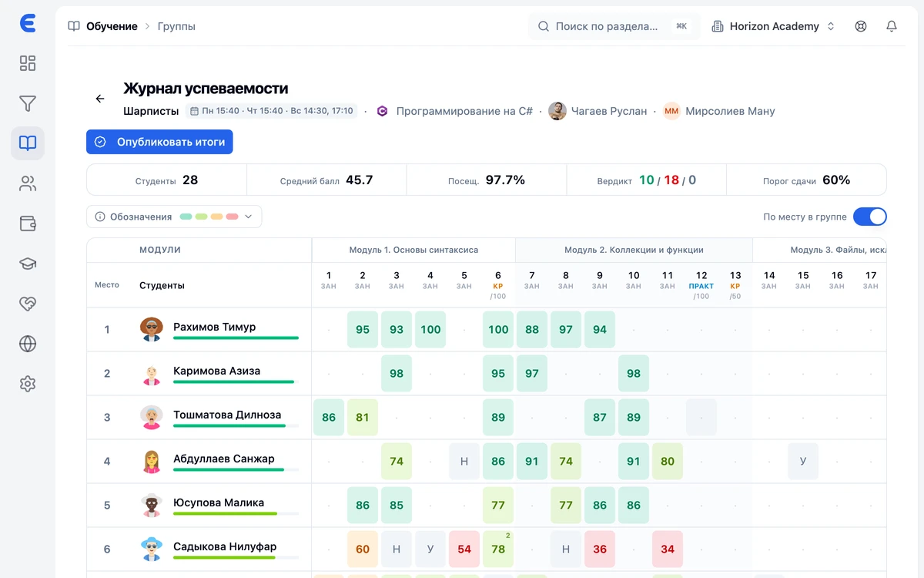Click column 6 КР header
This screenshot has height=578, width=924.
498,285
